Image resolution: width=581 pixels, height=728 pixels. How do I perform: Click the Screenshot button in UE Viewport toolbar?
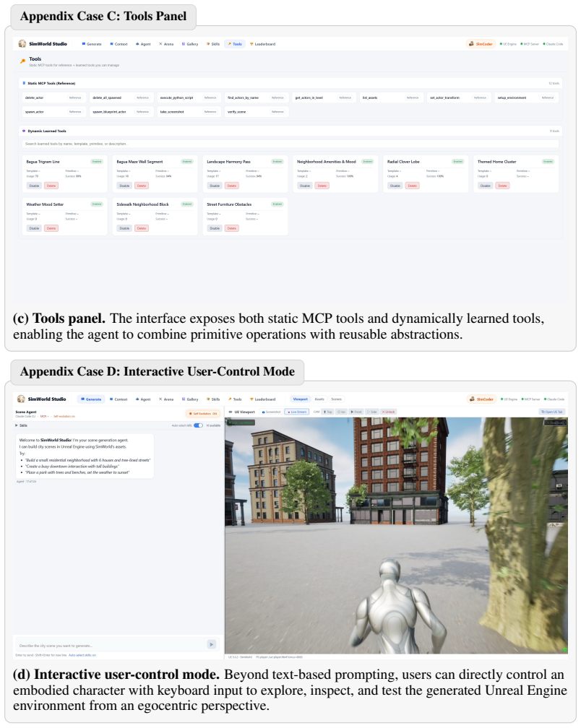(x=271, y=412)
